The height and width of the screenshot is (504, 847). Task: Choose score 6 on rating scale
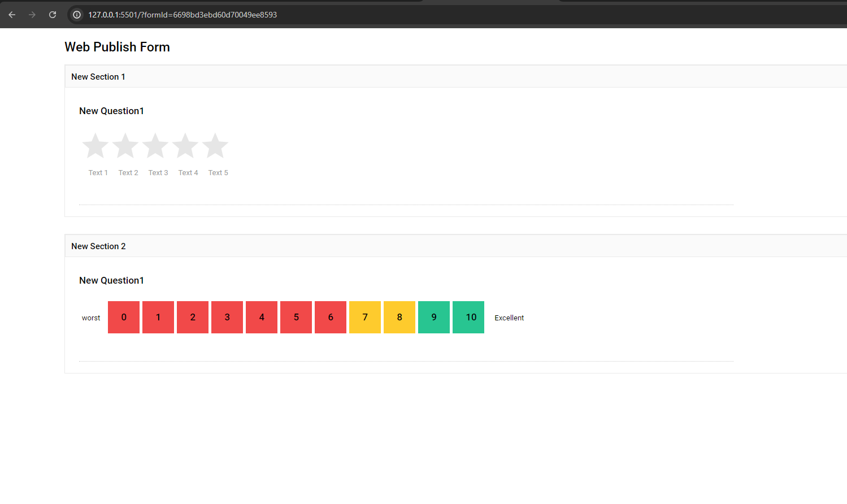[x=331, y=318]
